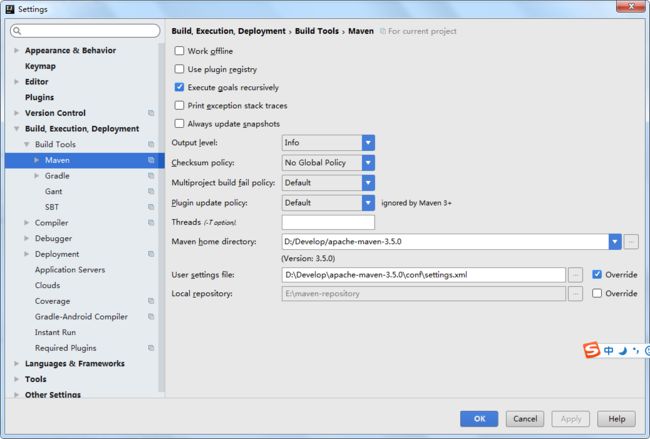Screen dimensions: 650x439
Task: Select Plugins in the settings tree
Action: click(x=39, y=97)
